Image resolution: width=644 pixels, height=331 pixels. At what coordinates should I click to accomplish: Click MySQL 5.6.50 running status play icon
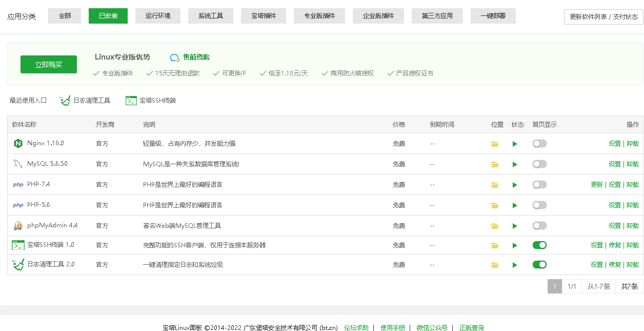click(x=515, y=164)
